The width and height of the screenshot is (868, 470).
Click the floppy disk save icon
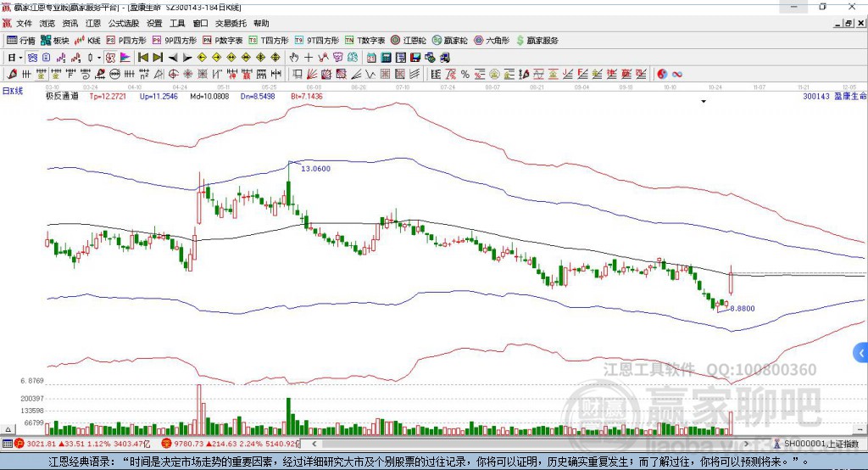click(x=415, y=58)
